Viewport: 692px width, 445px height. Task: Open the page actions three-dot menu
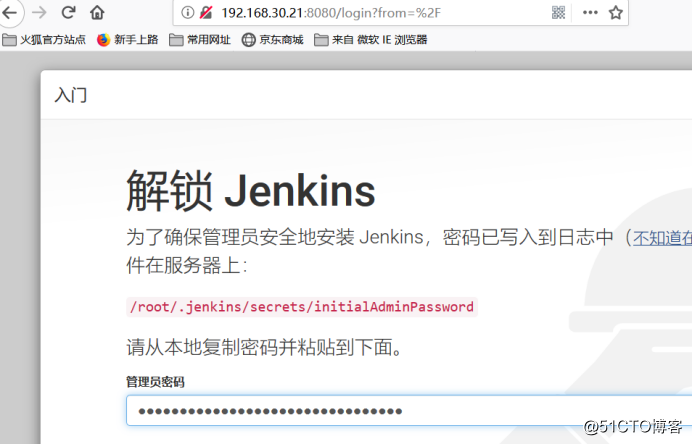pyautogui.click(x=590, y=12)
